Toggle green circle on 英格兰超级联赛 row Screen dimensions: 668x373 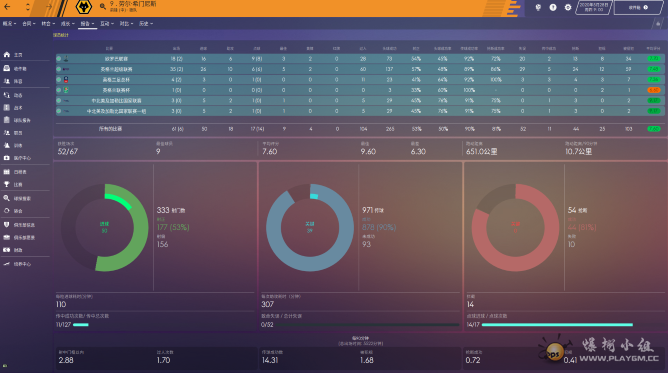pyautogui.click(x=59, y=69)
